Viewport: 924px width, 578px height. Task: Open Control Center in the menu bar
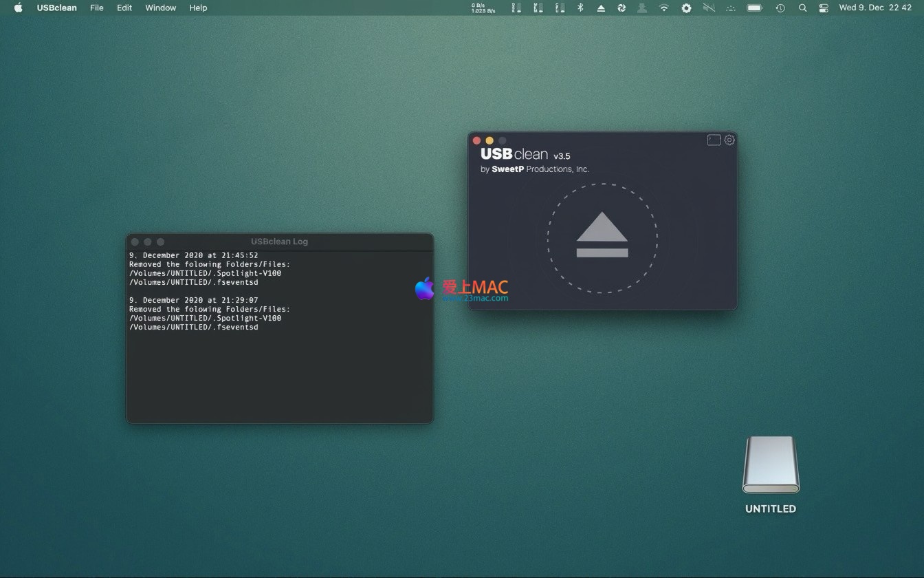824,8
